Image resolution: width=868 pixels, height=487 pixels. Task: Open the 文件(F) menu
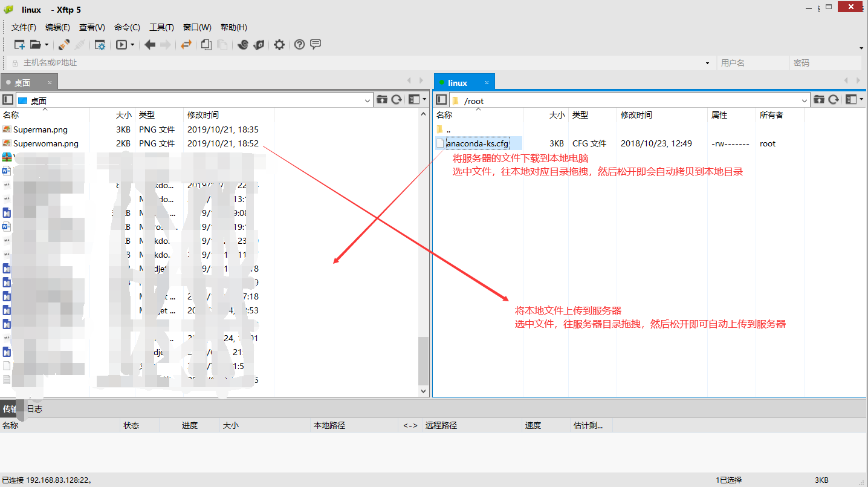click(24, 27)
